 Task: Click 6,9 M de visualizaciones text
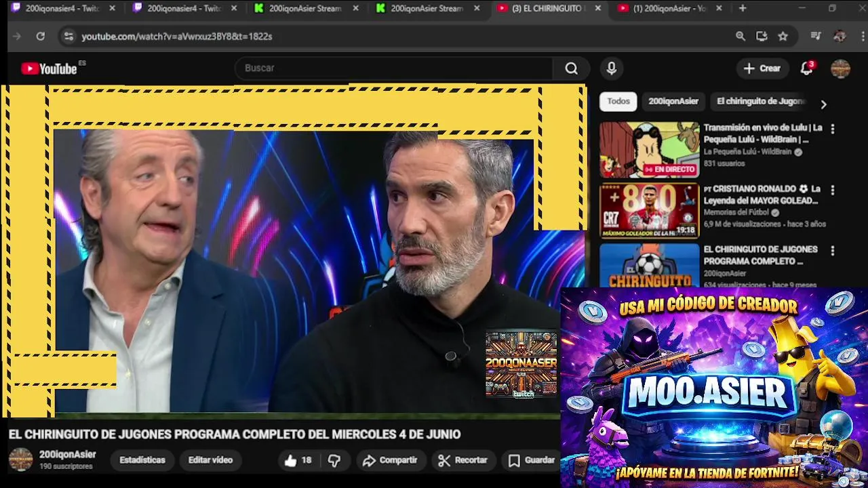click(x=741, y=224)
